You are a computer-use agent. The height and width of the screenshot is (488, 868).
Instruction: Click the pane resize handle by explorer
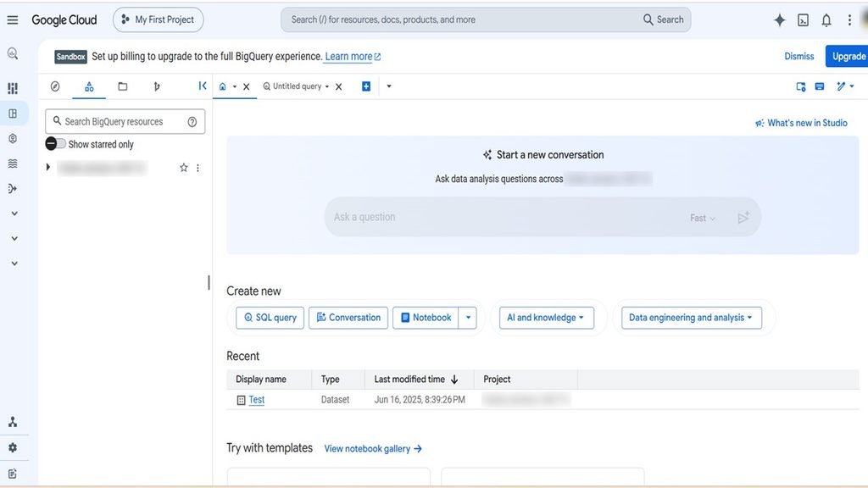tap(209, 283)
